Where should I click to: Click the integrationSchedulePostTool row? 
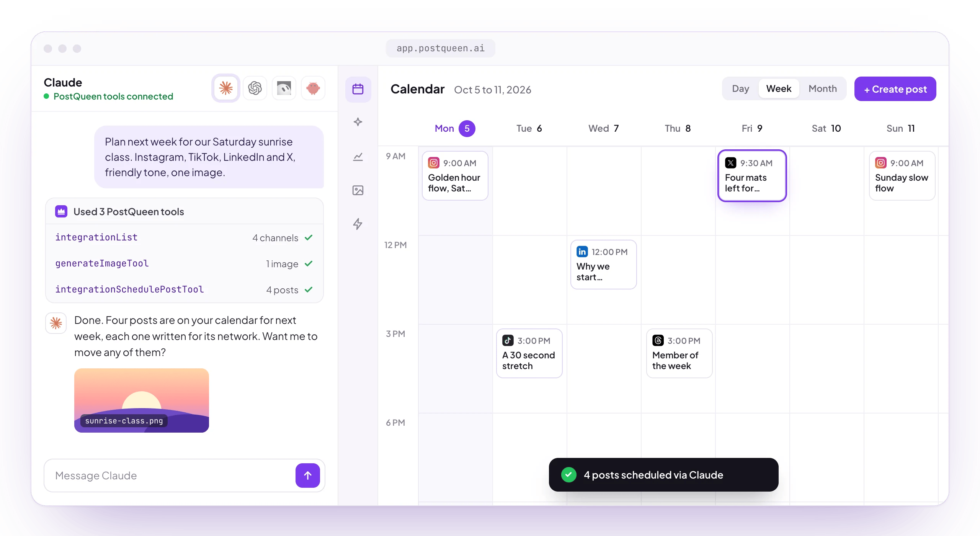click(185, 290)
